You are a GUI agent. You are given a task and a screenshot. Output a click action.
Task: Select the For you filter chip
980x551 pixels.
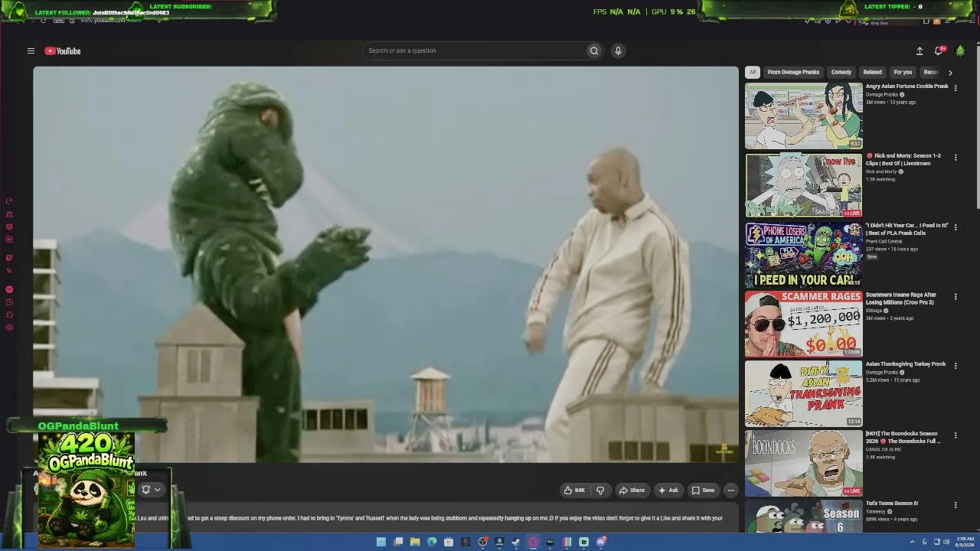[903, 72]
